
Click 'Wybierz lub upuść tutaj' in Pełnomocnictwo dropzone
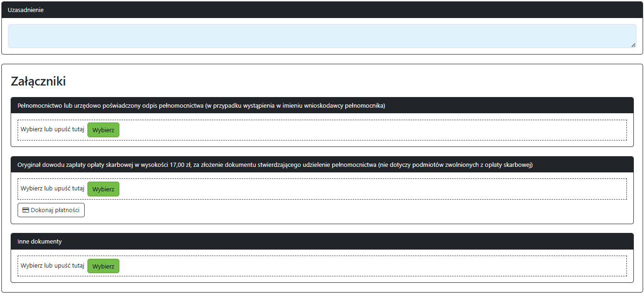pos(52,129)
